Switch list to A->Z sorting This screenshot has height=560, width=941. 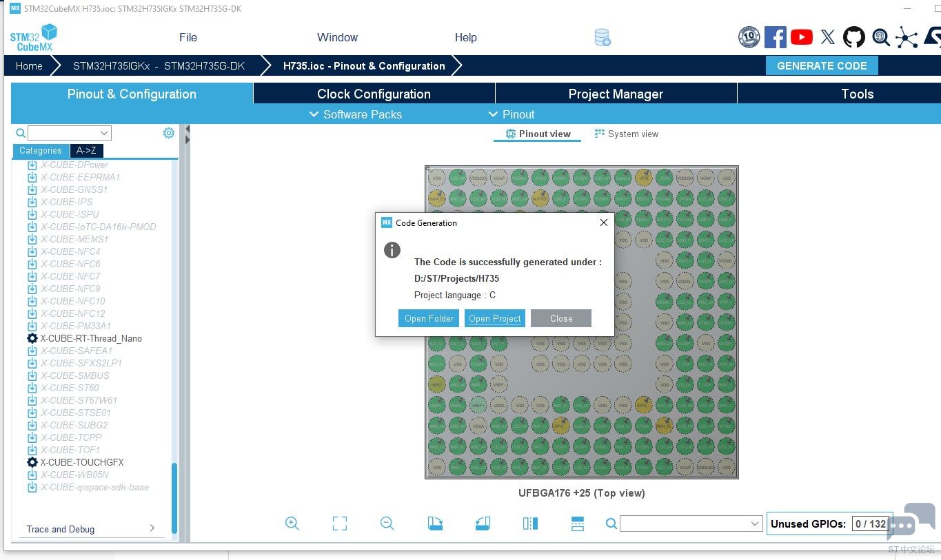86,151
